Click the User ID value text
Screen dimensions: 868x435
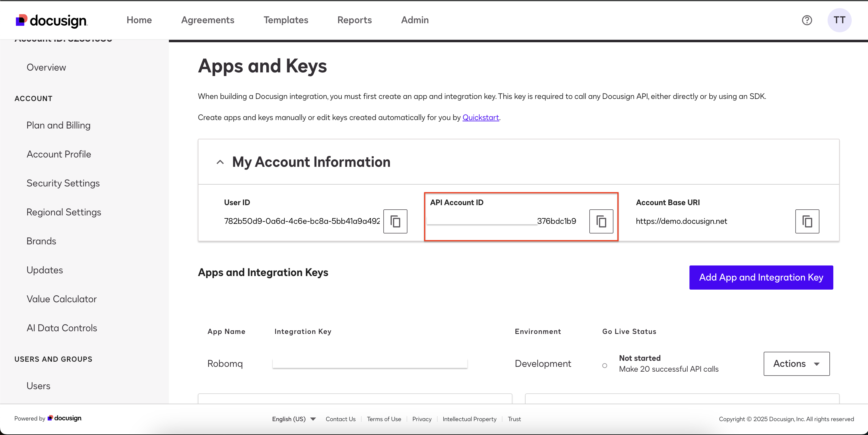point(302,221)
